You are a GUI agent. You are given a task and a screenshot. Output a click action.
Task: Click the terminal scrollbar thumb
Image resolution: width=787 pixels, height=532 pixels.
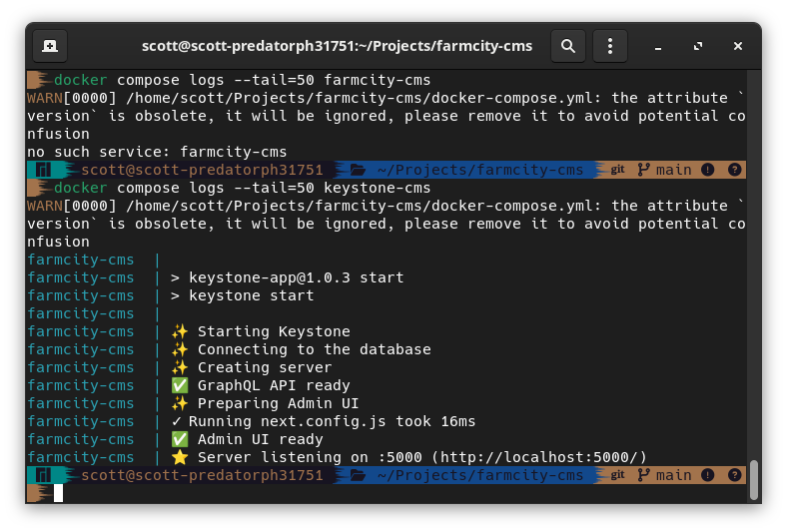coord(753,480)
